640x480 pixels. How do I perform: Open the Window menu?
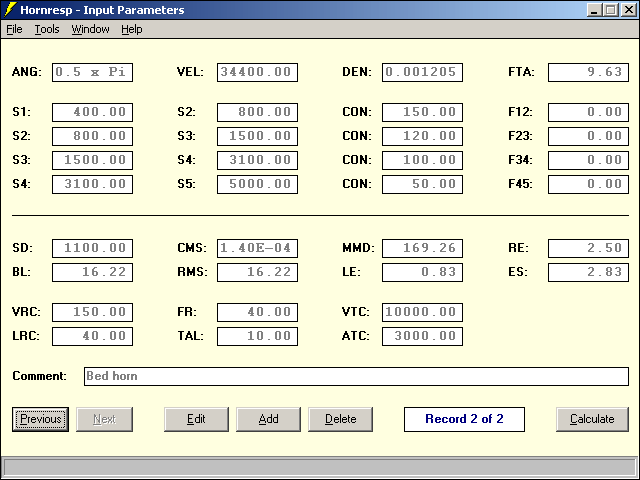click(90, 29)
